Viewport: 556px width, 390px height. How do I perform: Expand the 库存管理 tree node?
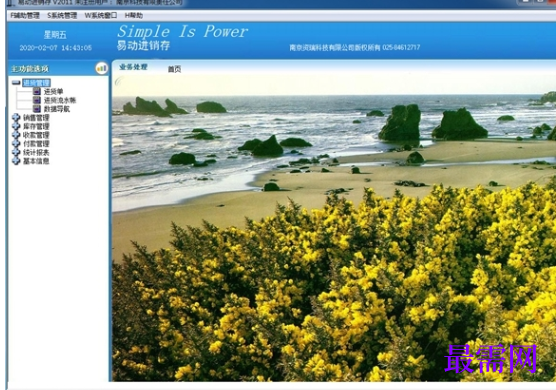[16, 126]
